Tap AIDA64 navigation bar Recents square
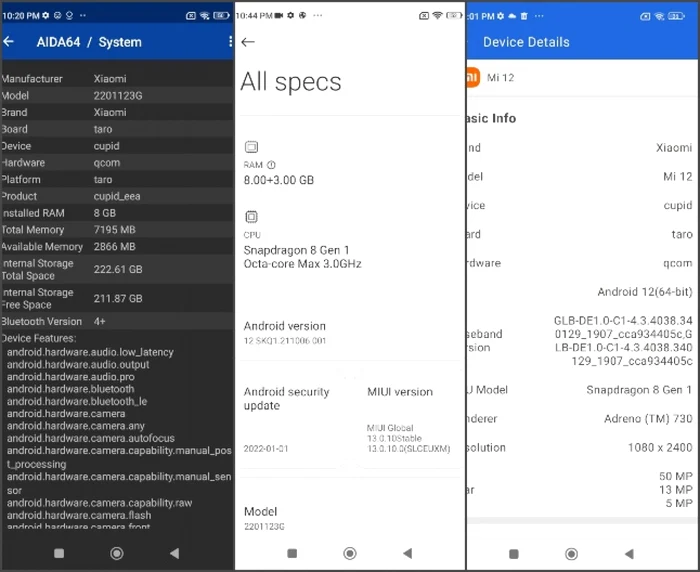The width and height of the screenshot is (700, 572). [59, 554]
